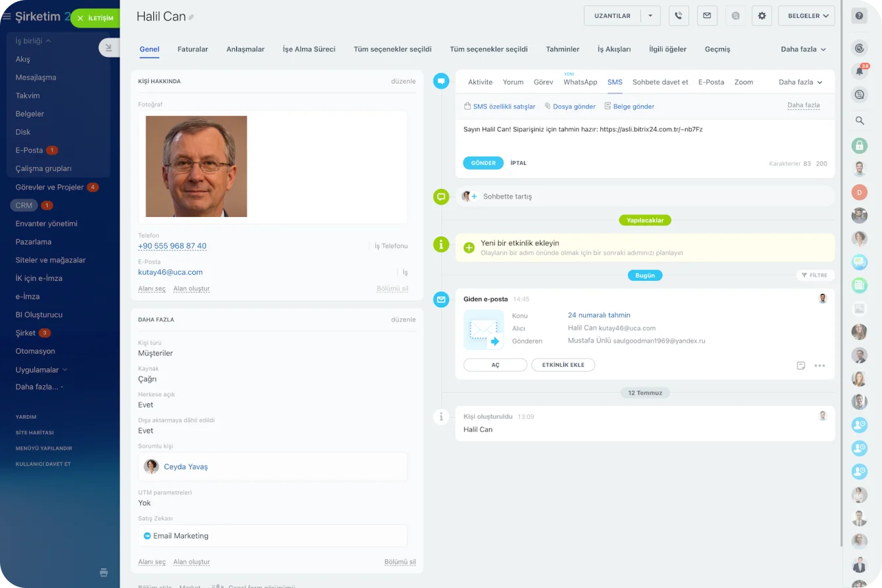Open the 24 numaralı tahmin link
This screenshot has width=882, height=588.
[599, 315]
